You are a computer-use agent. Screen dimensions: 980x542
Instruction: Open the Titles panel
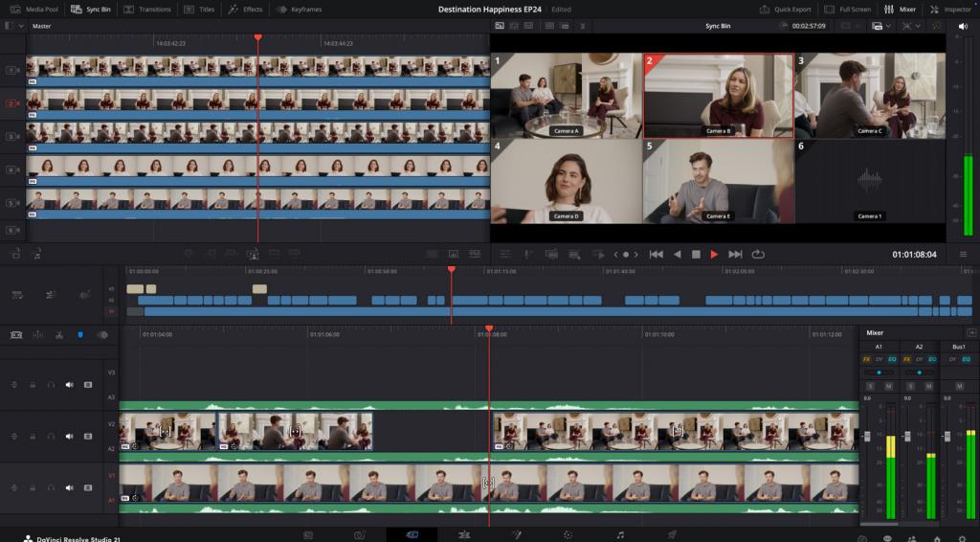(x=199, y=10)
